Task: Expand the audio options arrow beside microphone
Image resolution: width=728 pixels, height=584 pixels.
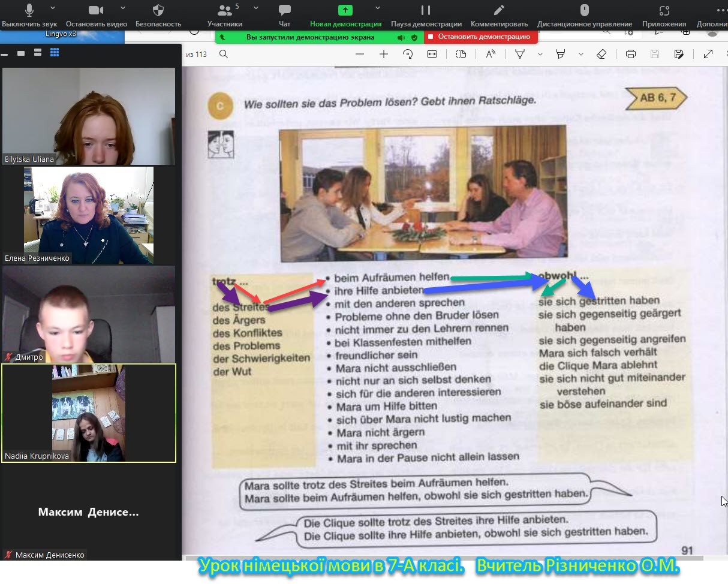Action: [x=53, y=8]
